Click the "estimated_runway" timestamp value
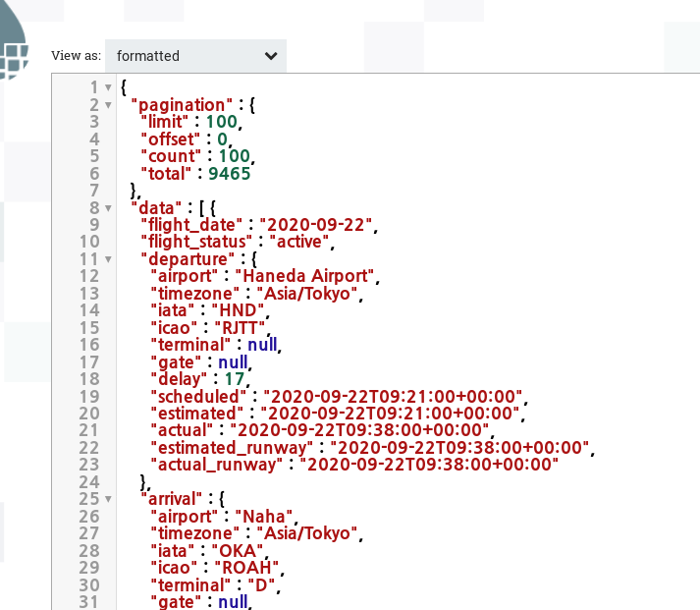Viewport: 700px width, 610px height. click(x=459, y=448)
